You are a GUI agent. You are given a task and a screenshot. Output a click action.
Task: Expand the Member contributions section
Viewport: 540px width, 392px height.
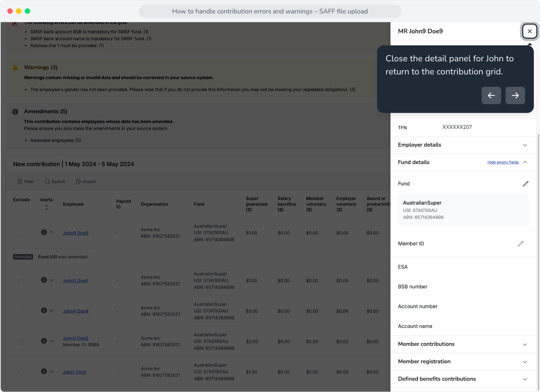463,344
